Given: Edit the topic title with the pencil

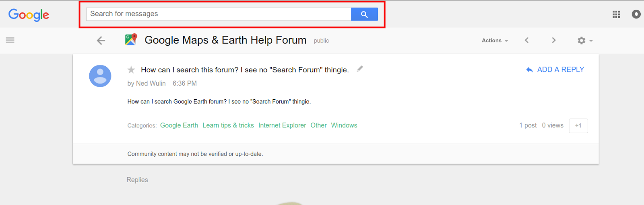Looking at the screenshot, I should click(360, 69).
